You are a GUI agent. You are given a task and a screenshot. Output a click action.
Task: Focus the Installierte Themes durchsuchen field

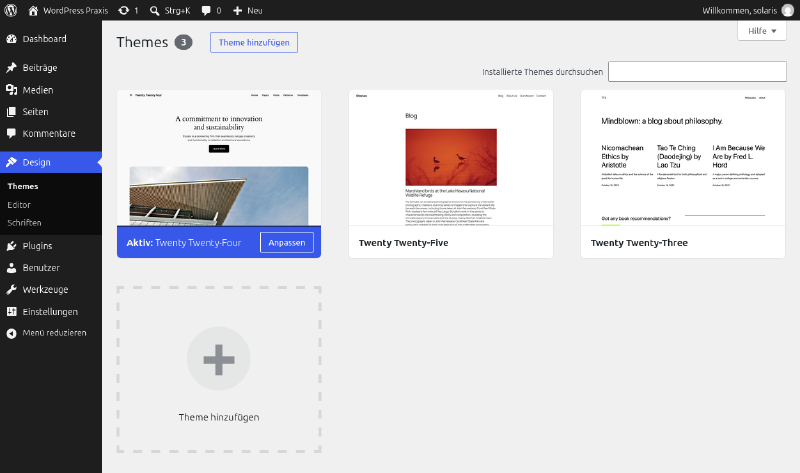click(x=697, y=71)
